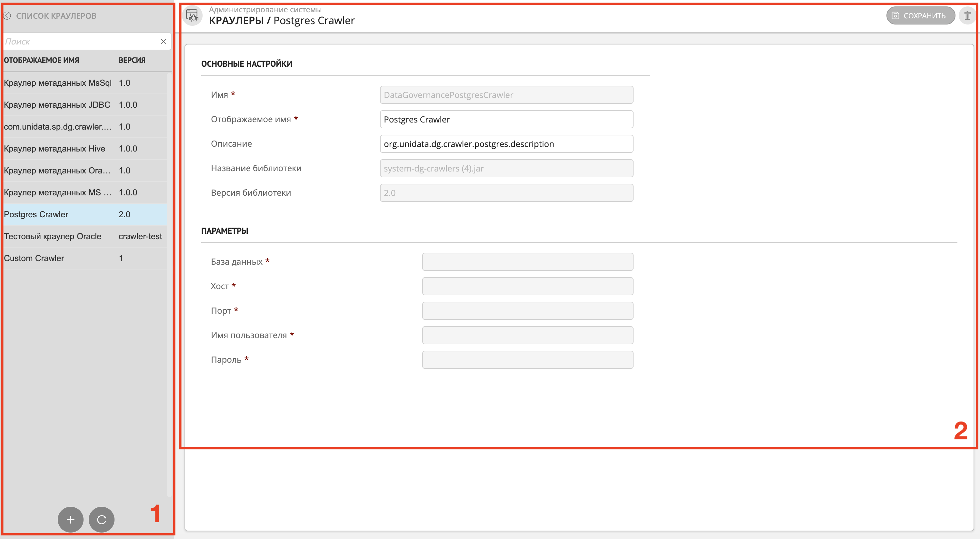Click the База данных parameter field
This screenshot has height=539, width=980.
[527, 262]
